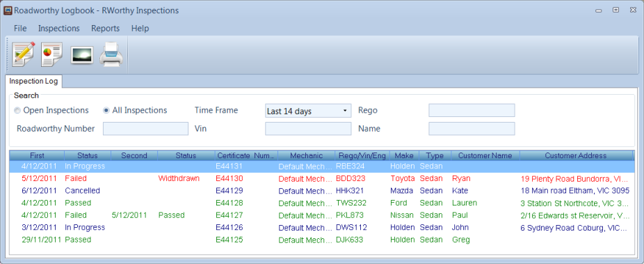The width and height of the screenshot is (644, 264).
Task: Open the File menu
Action: click(20, 29)
